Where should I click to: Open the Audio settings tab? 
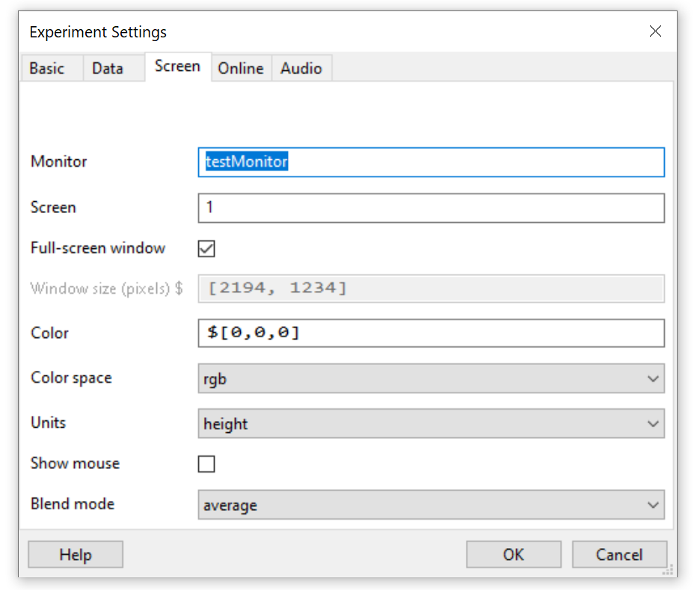pyautogui.click(x=301, y=68)
